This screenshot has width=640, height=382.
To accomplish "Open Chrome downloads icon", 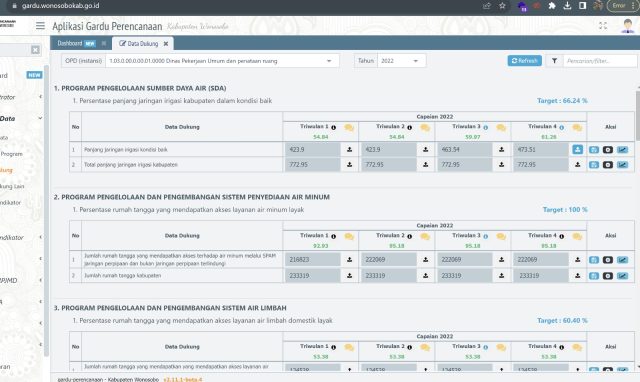I will click(567, 6).
